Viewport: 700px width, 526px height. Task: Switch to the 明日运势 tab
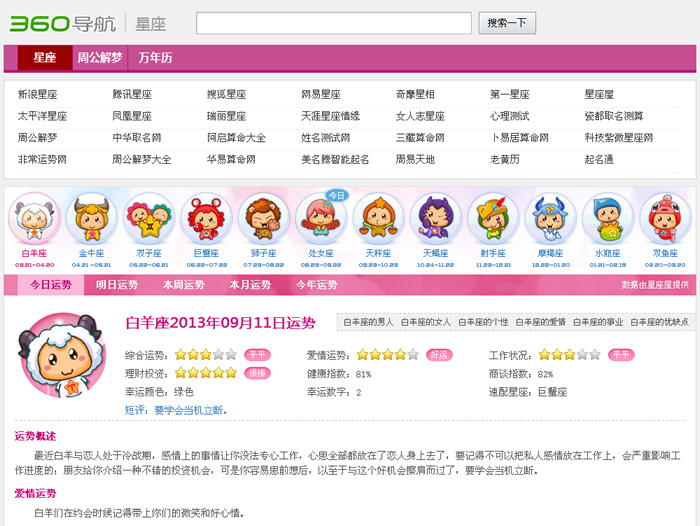click(117, 285)
